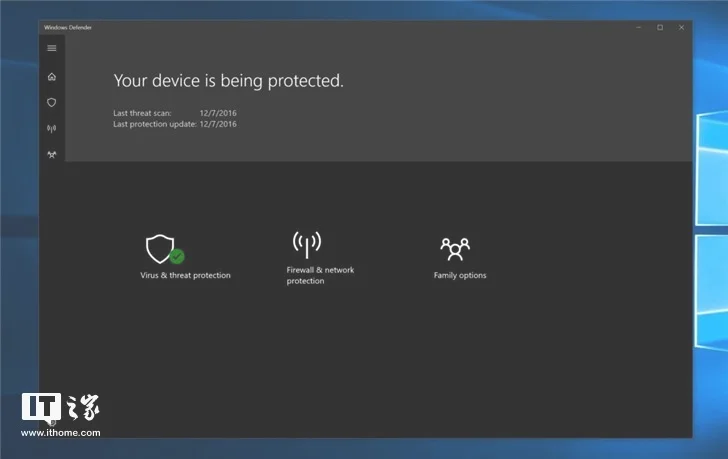Click "Your device is being protected." heading
This screenshot has width=728, height=459.
pos(228,81)
